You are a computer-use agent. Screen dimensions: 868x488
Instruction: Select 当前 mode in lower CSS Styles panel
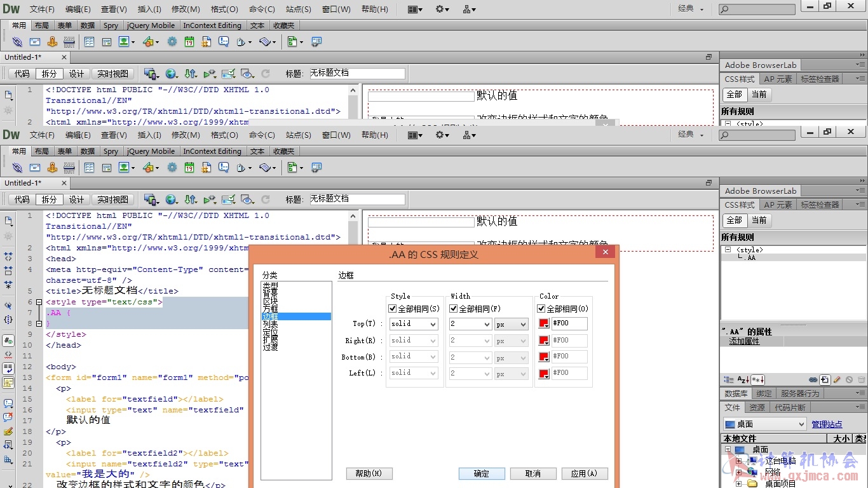click(759, 220)
